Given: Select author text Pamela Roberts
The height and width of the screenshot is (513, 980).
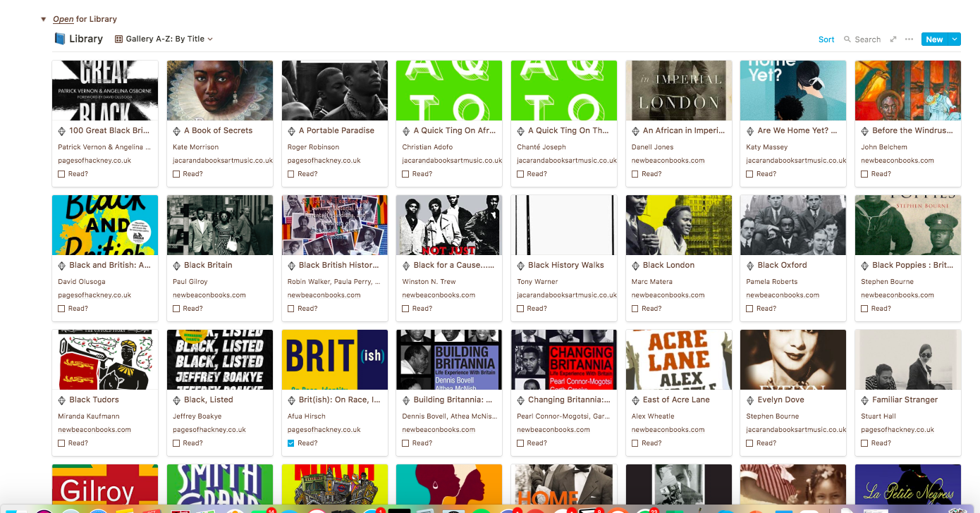Looking at the screenshot, I should (772, 282).
